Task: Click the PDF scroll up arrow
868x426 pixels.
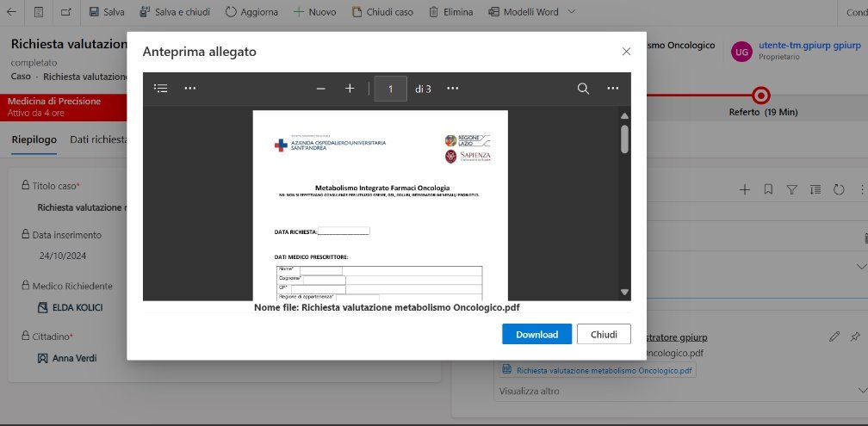Action: pos(624,116)
